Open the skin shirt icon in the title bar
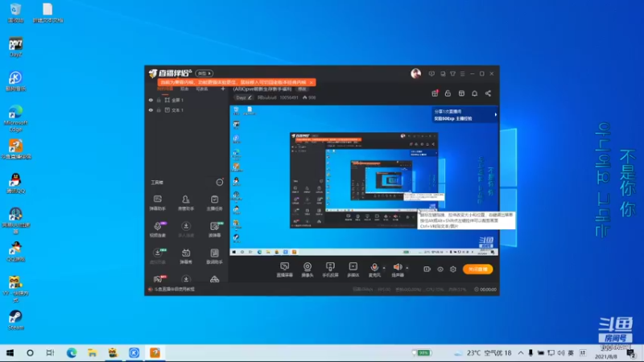Image resolution: width=644 pixels, height=362 pixels. point(452,74)
